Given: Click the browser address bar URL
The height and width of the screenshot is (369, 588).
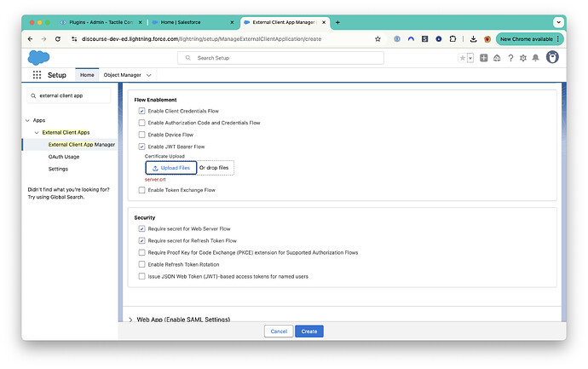Looking at the screenshot, I should coord(201,39).
